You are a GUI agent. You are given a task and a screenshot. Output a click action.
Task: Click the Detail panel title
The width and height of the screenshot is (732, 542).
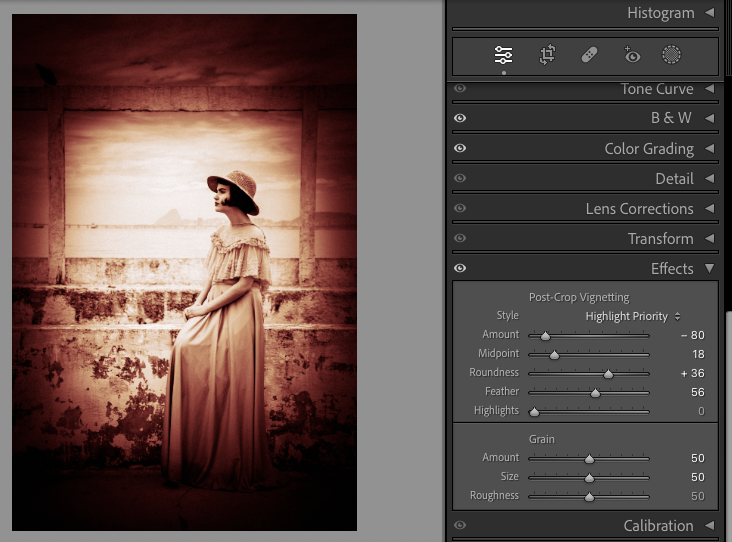674,179
